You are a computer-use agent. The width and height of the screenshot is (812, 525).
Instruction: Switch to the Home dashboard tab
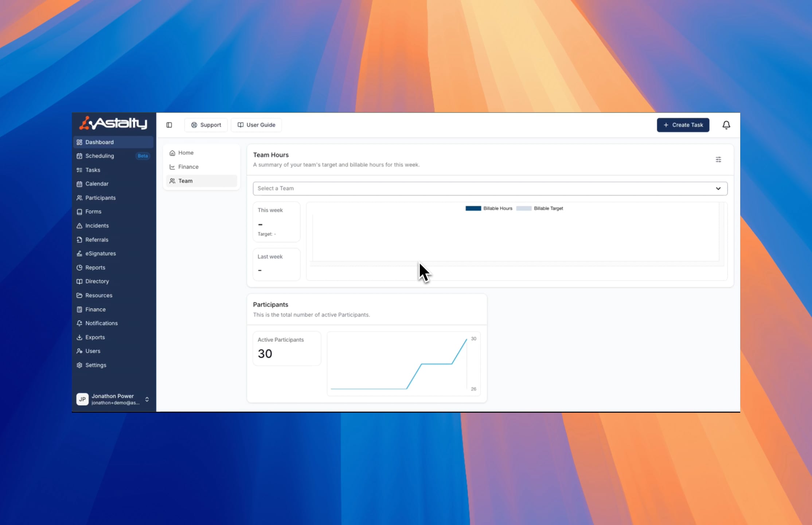[202, 153]
